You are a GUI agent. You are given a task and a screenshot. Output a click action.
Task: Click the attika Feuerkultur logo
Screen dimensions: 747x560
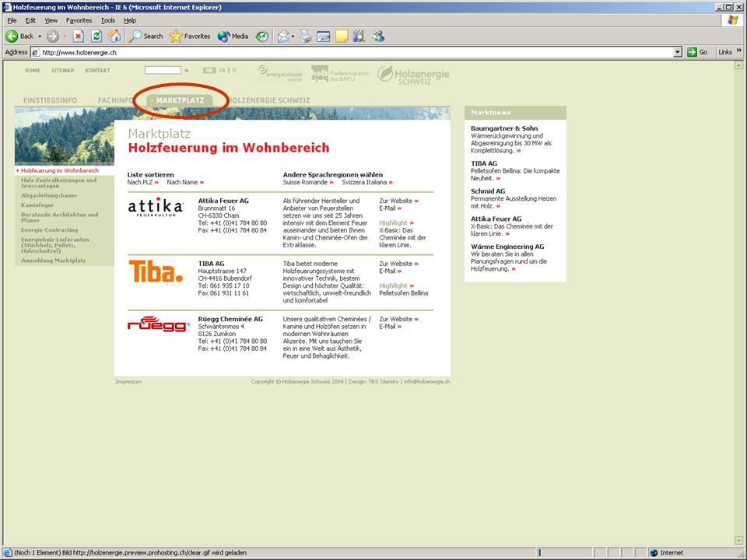click(156, 207)
